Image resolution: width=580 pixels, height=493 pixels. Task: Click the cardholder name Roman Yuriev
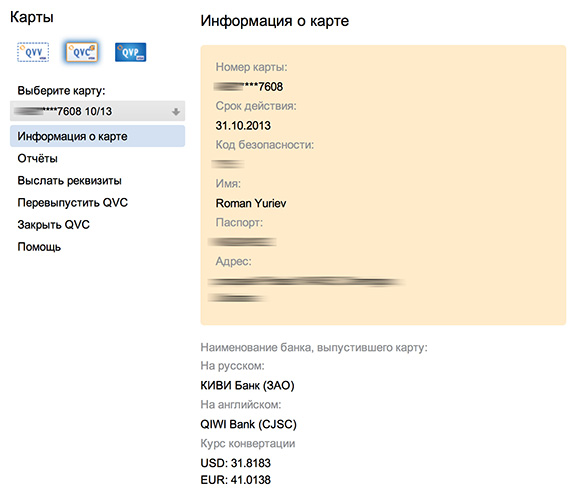(x=251, y=203)
